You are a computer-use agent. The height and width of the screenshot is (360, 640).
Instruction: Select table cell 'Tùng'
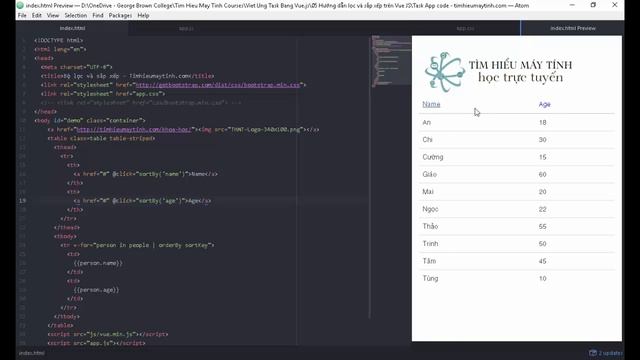tap(430, 278)
